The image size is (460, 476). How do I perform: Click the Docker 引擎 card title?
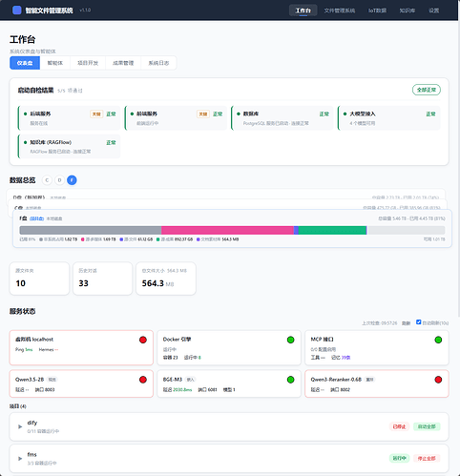(177, 340)
